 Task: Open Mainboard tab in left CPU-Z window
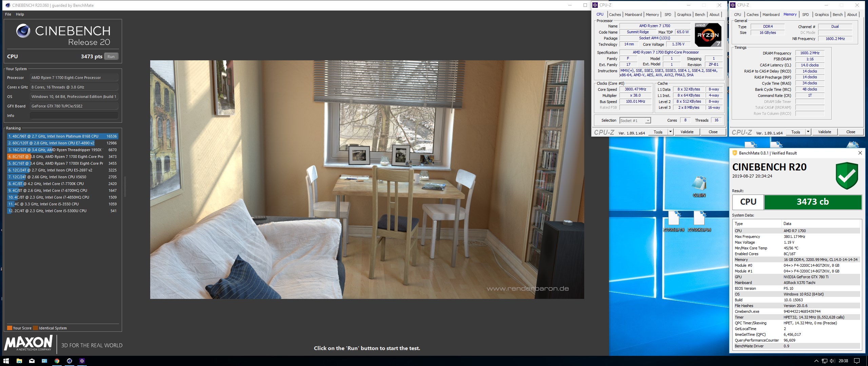tap(633, 15)
